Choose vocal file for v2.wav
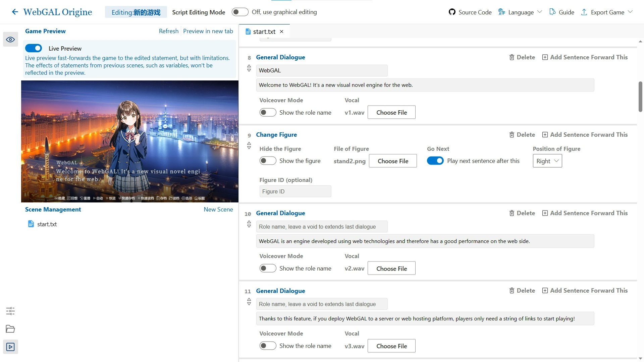 [391, 268]
